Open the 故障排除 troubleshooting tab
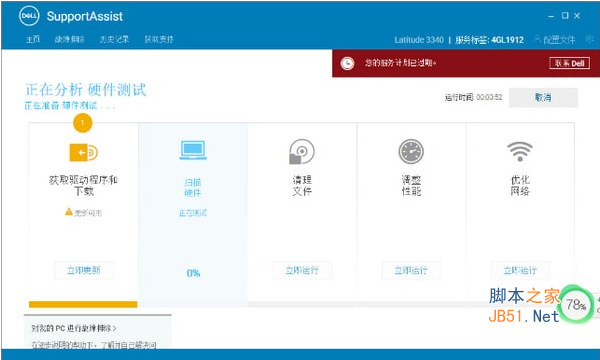 [x=70, y=39]
